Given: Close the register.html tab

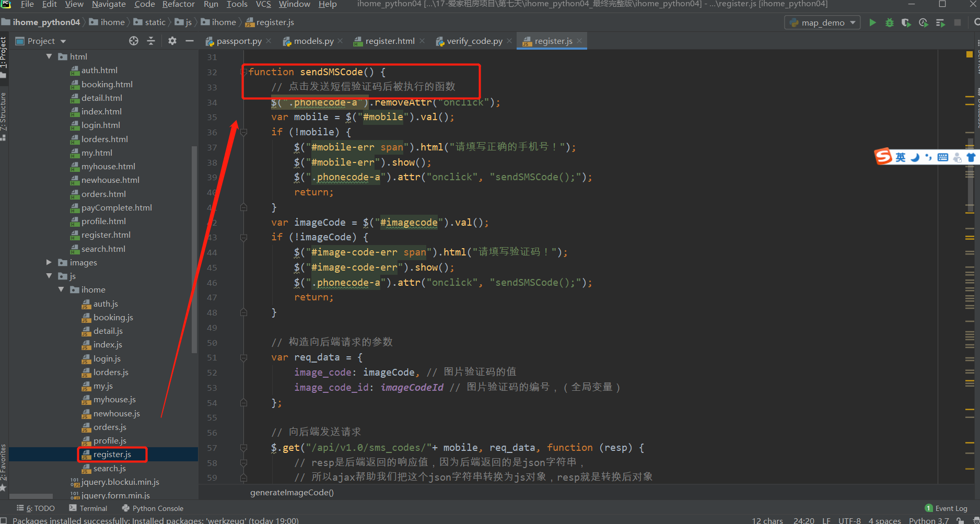Looking at the screenshot, I should [422, 41].
